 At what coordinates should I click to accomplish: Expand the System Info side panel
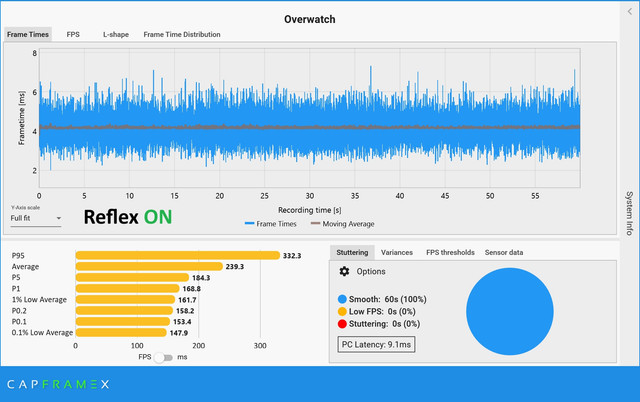tap(629, 213)
